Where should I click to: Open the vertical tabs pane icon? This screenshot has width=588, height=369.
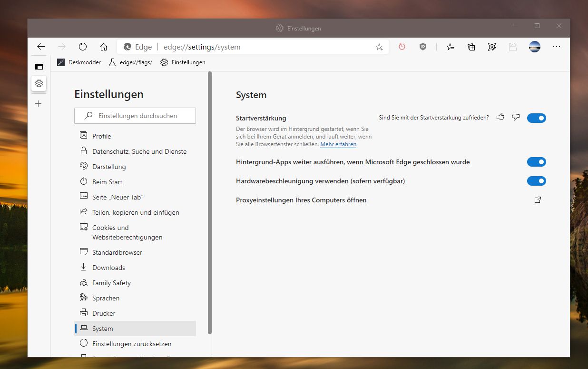tap(39, 67)
